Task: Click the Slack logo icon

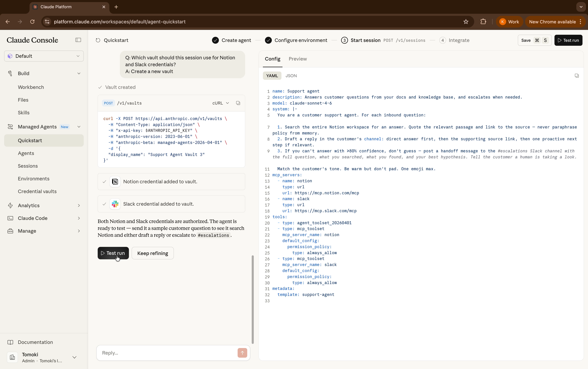Action: tap(115, 204)
